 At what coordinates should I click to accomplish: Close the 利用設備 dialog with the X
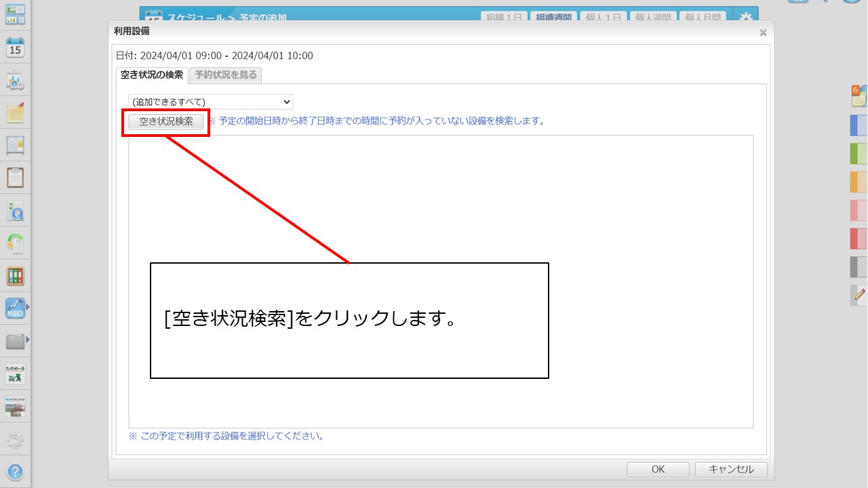coord(763,33)
